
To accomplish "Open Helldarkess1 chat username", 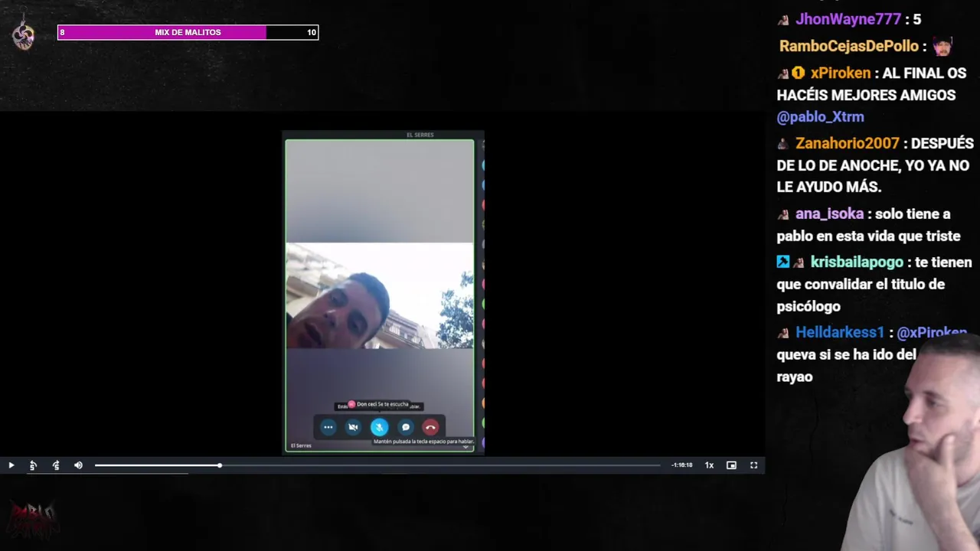I will pyautogui.click(x=840, y=332).
